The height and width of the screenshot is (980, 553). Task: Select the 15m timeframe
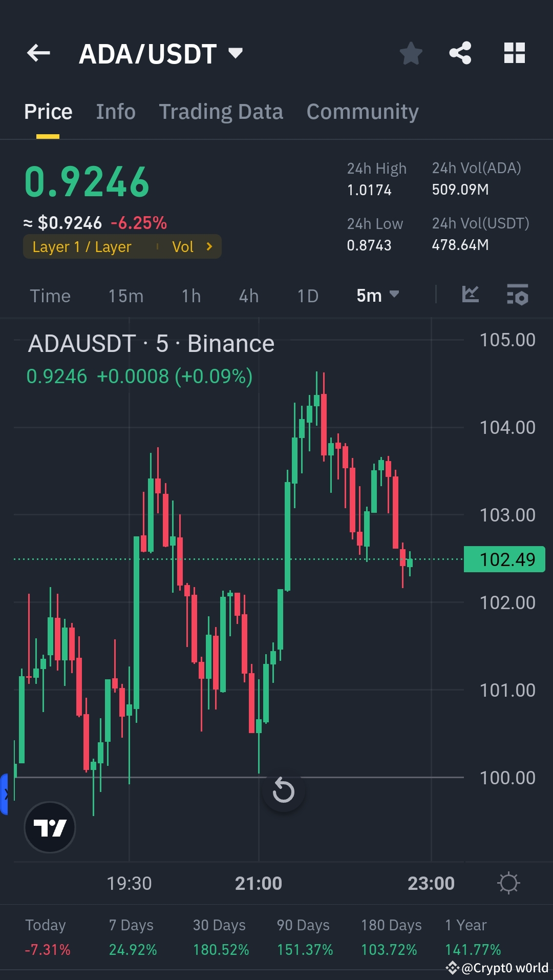tap(125, 295)
